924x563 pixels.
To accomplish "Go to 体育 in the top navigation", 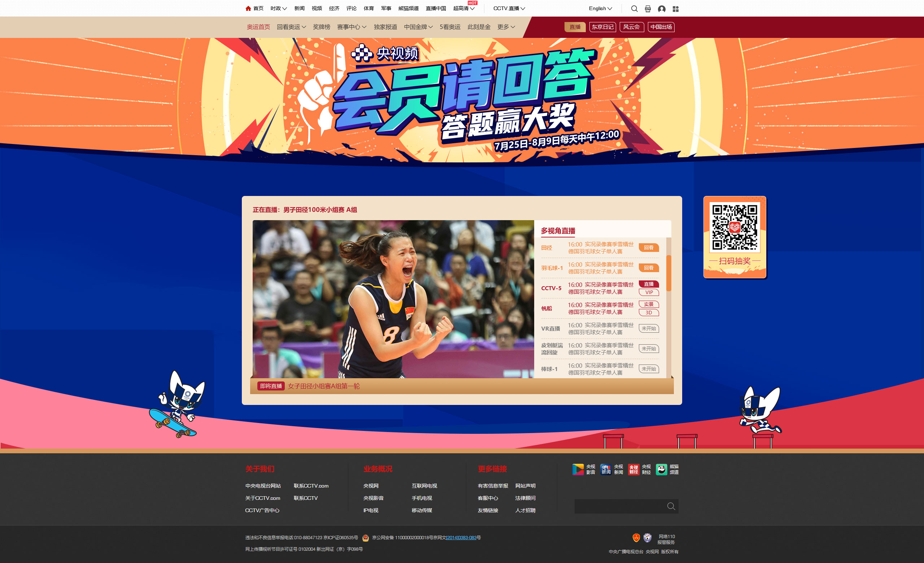I will pyautogui.click(x=369, y=8).
